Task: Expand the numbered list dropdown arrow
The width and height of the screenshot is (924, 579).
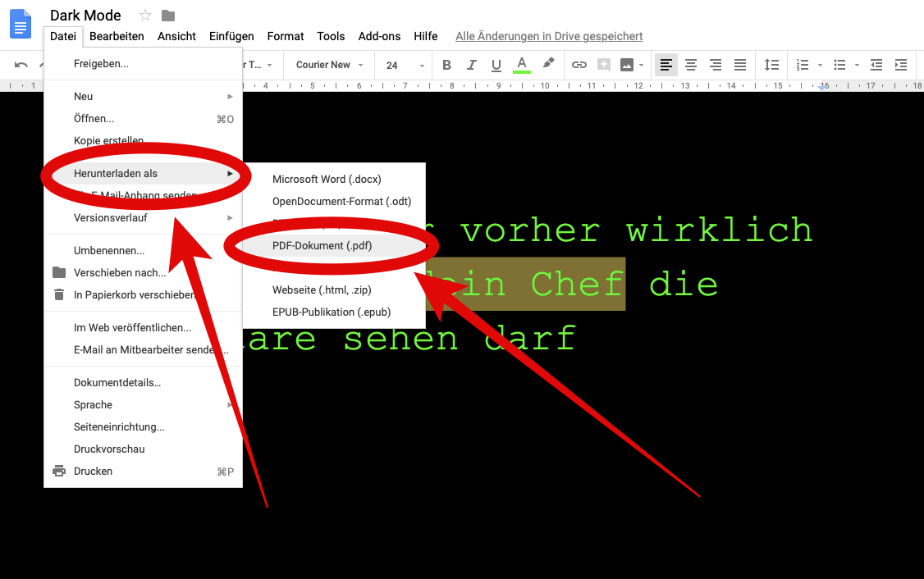Action: coord(820,66)
